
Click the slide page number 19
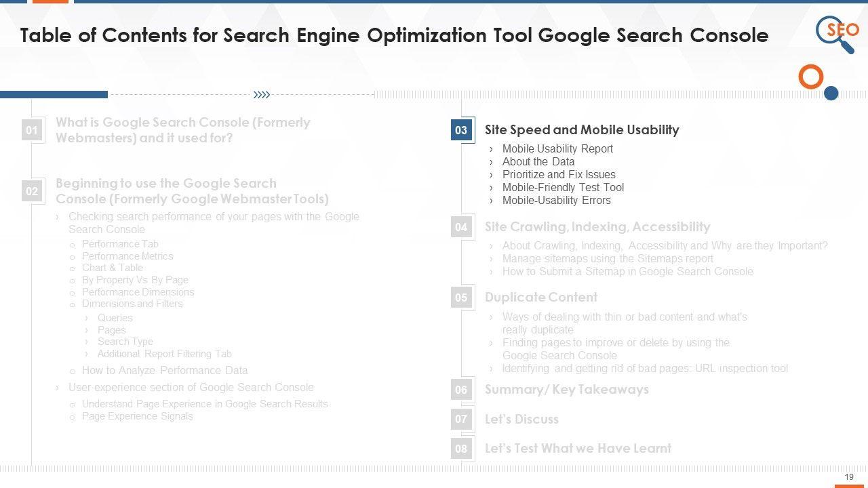click(849, 477)
